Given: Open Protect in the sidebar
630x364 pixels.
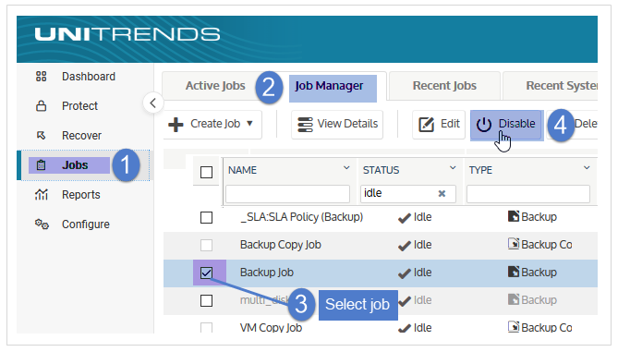Looking at the screenshot, I should pyautogui.click(x=79, y=106).
